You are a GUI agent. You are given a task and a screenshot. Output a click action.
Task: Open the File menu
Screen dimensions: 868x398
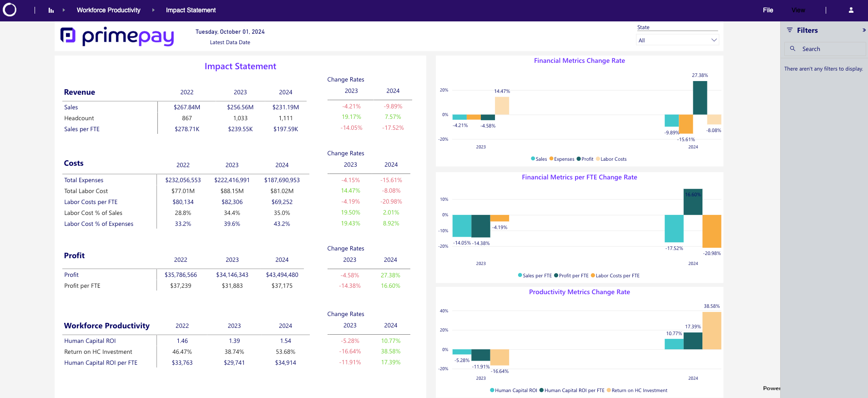768,10
